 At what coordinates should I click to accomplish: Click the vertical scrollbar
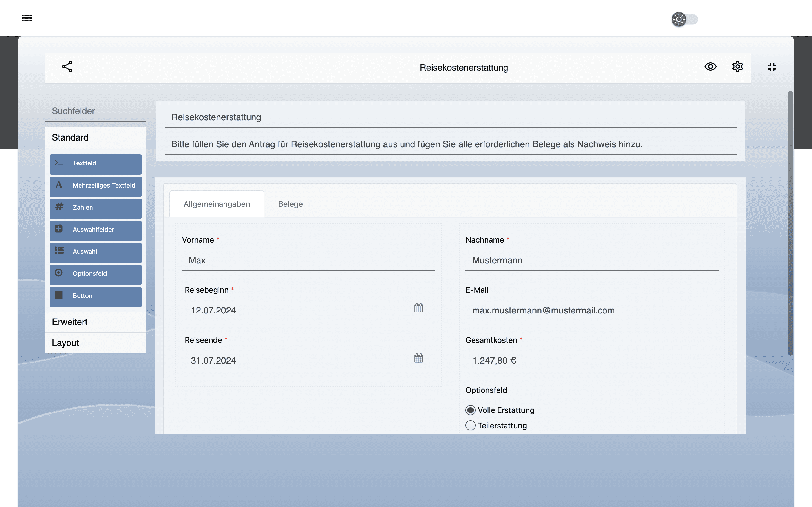791,223
